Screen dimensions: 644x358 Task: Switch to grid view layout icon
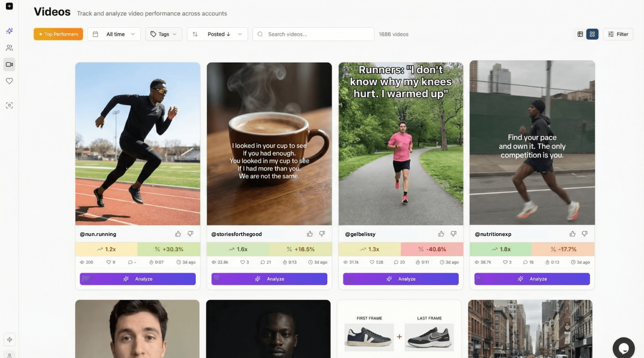click(592, 34)
